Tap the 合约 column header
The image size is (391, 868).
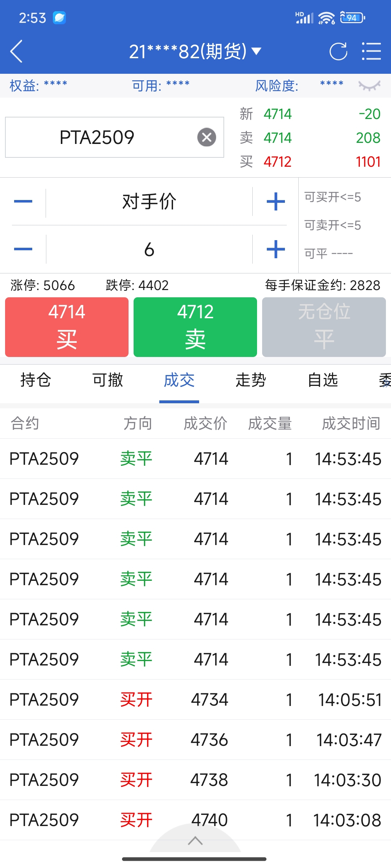[25, 424]
